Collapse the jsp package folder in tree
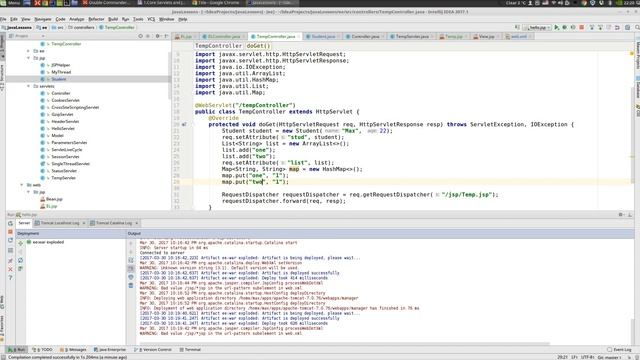Viewport: 640px width, 360px height. (x=29, y=58)
